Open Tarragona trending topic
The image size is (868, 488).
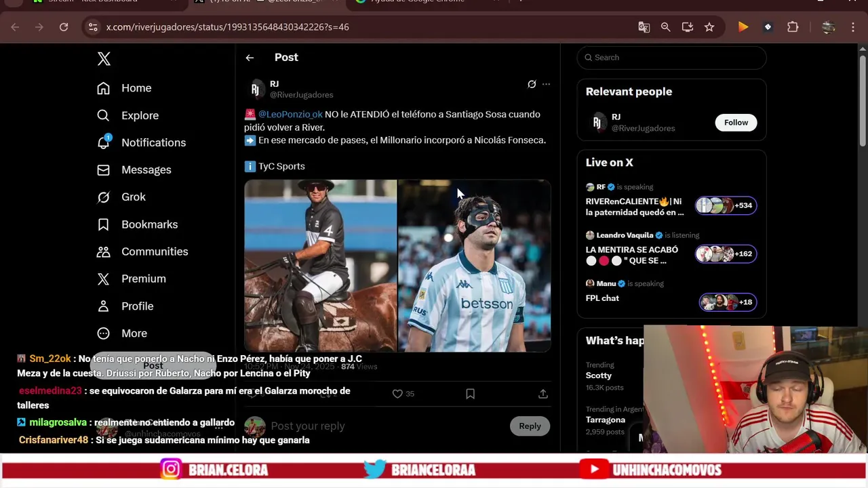[606, 420]
